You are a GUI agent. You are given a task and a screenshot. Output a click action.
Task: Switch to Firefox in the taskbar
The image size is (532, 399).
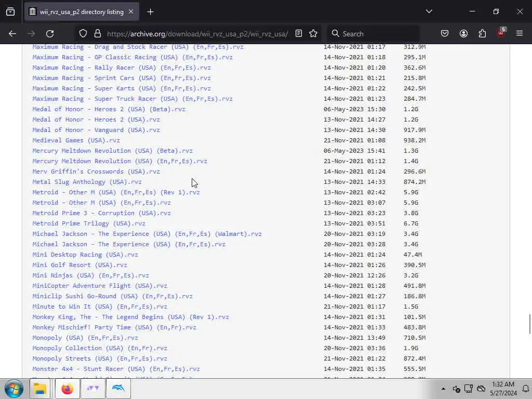(67, 389)
